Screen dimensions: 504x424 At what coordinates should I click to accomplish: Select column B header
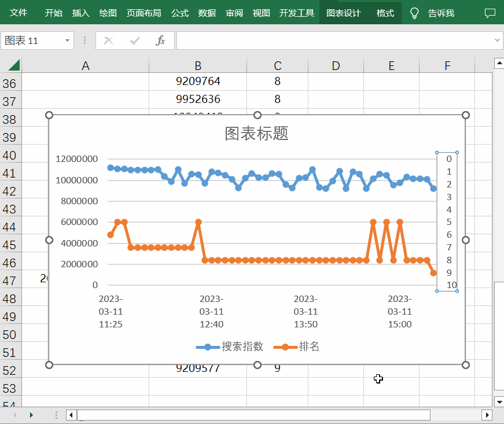198,65
